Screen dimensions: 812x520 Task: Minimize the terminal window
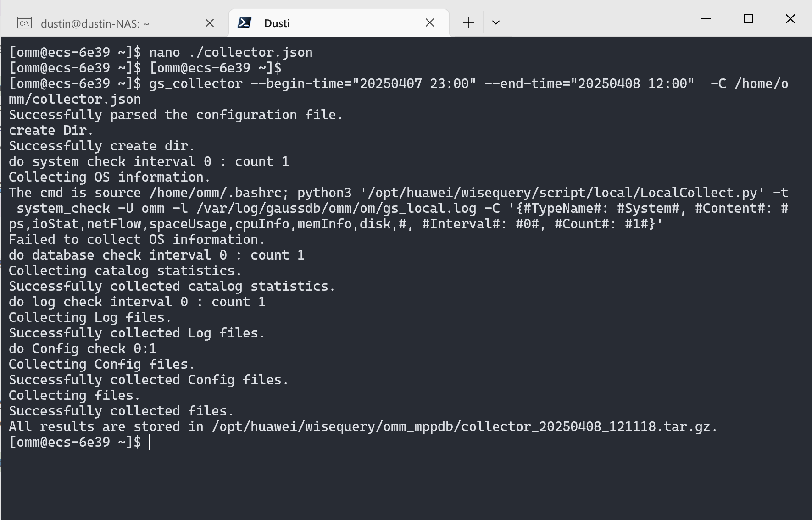706,19
